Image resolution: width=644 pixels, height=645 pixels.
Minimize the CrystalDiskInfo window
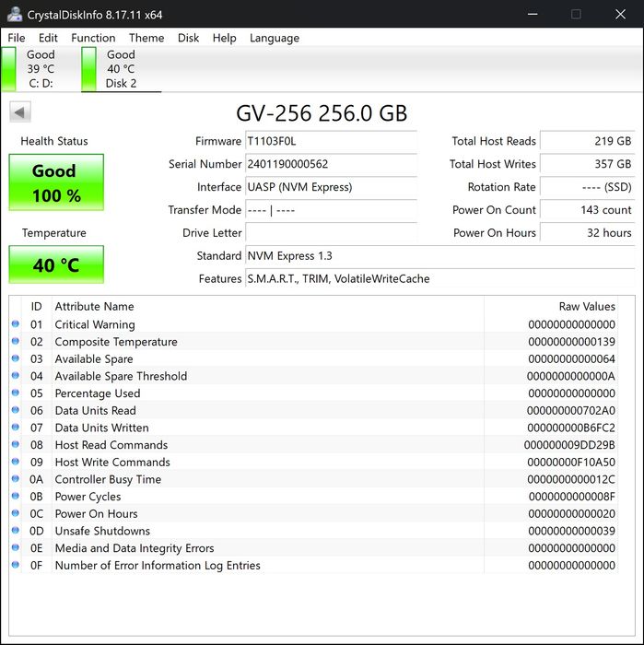(533, 14)
